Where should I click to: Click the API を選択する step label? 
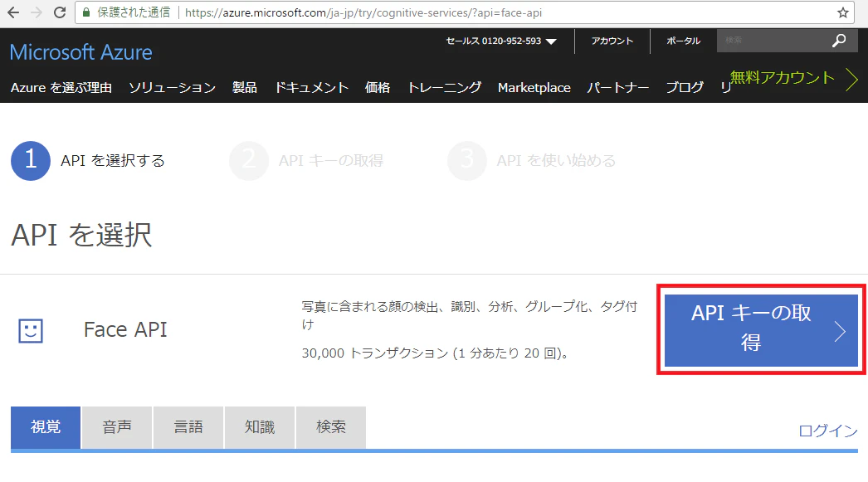click(x=113, y=160)
